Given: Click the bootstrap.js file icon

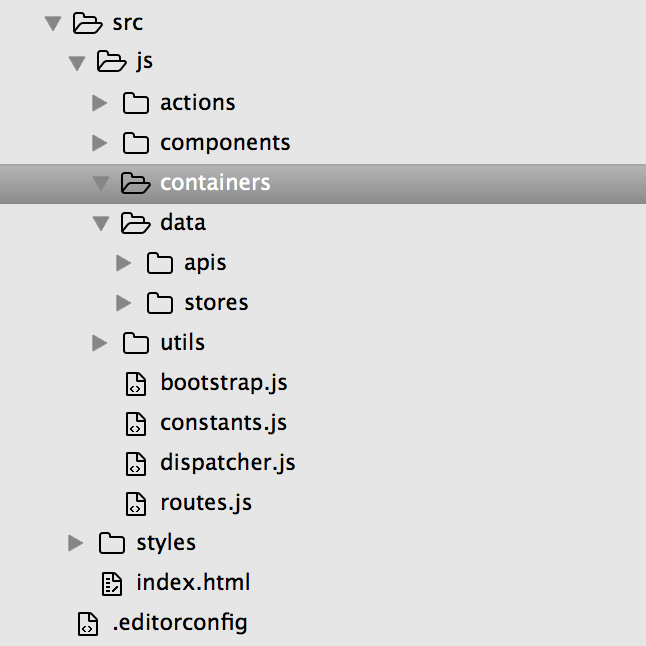Looking at the screenshot, I should tap(136, 384).
